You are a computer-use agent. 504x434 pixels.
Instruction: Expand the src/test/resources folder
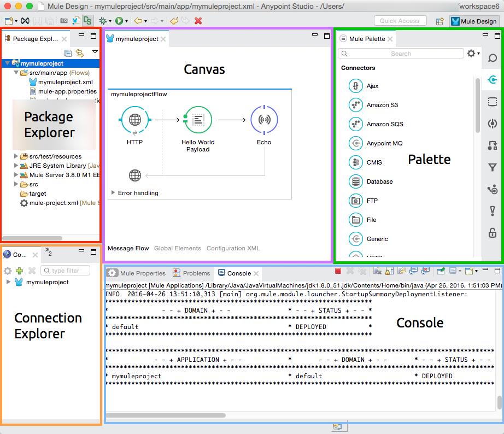(x=16, y=156)
